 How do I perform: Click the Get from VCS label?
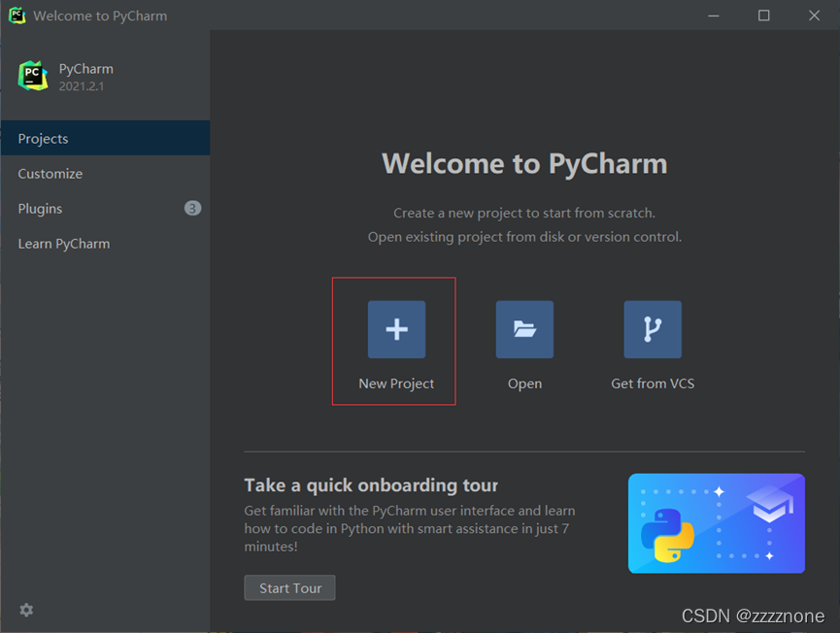(653, 383)
